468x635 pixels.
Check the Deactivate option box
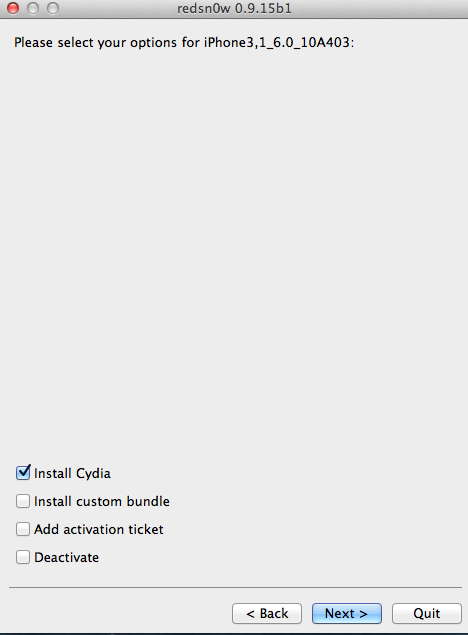pos(23,557)
